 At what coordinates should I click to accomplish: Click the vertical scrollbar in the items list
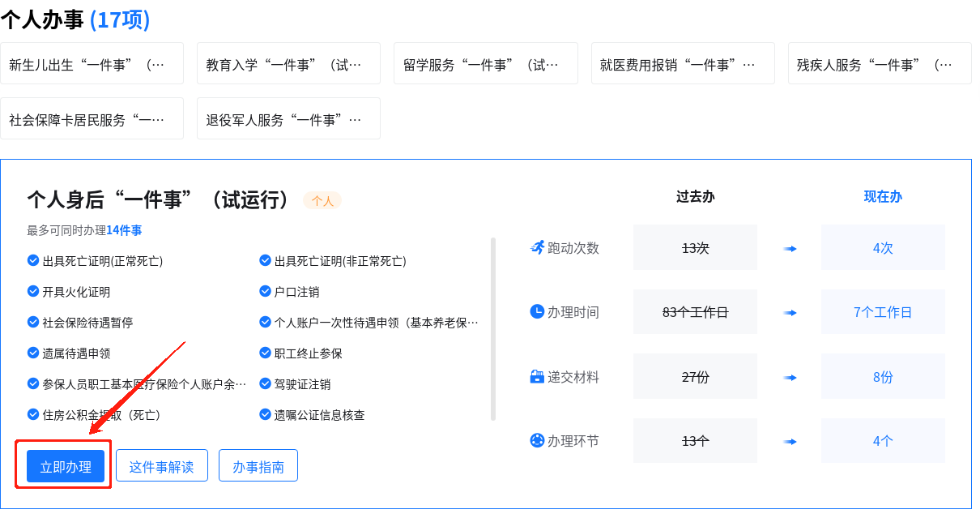point(492,328)
